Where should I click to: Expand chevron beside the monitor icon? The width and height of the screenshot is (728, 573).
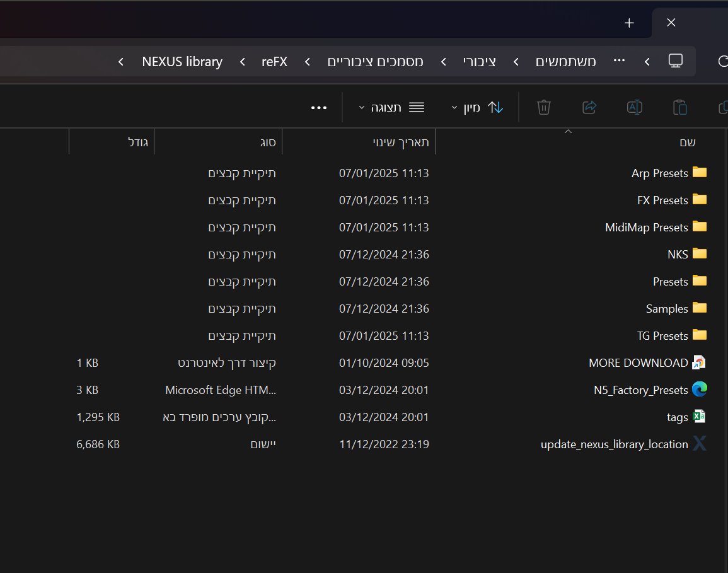[x=647, y=62]
